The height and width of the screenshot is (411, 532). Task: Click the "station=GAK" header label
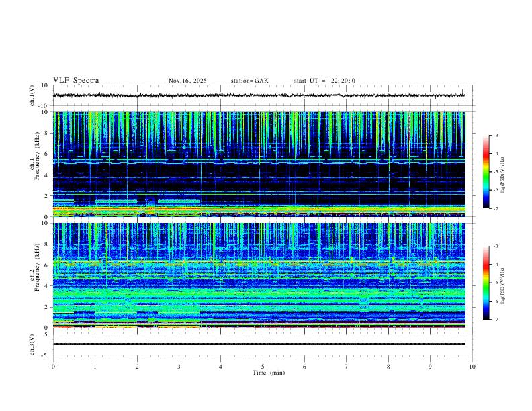pyautogui.click(x=249, y=81)
